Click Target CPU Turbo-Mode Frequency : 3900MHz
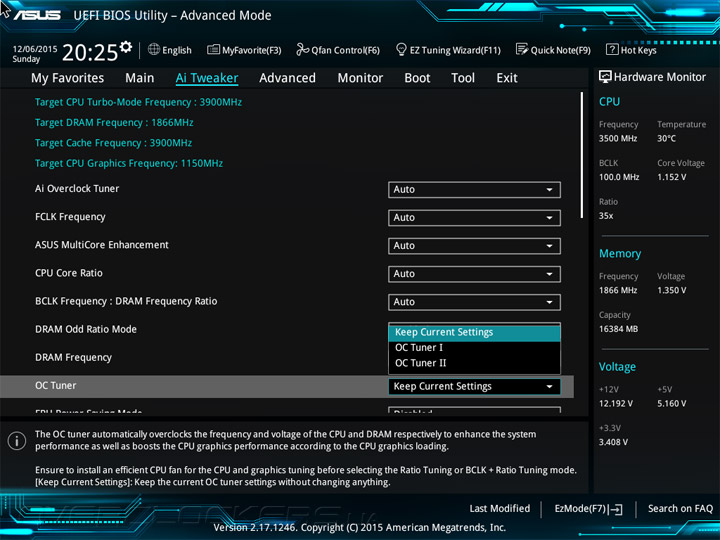Screen dimensions: 720x540 click(x=138, y=102)
